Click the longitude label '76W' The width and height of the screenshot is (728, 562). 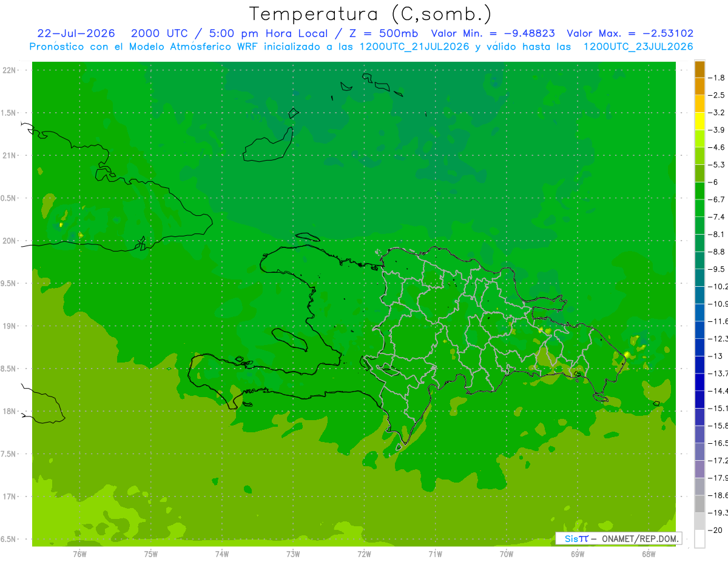coord(79,554)
